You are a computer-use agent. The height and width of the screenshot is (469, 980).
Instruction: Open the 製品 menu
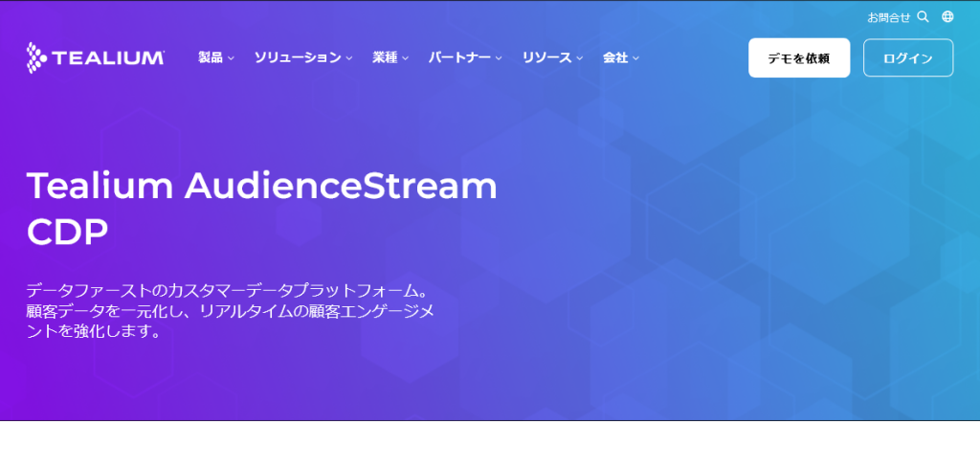[x=211, y=57]
